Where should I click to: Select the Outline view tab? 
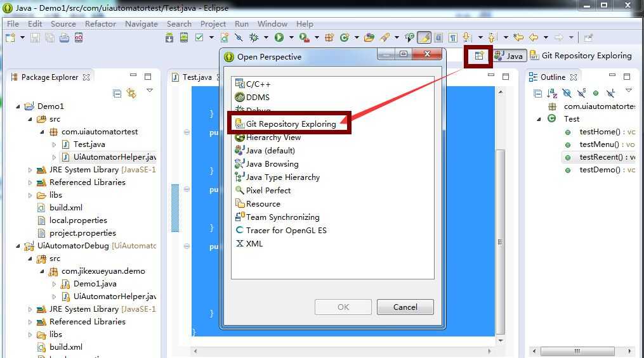(553, 77)
